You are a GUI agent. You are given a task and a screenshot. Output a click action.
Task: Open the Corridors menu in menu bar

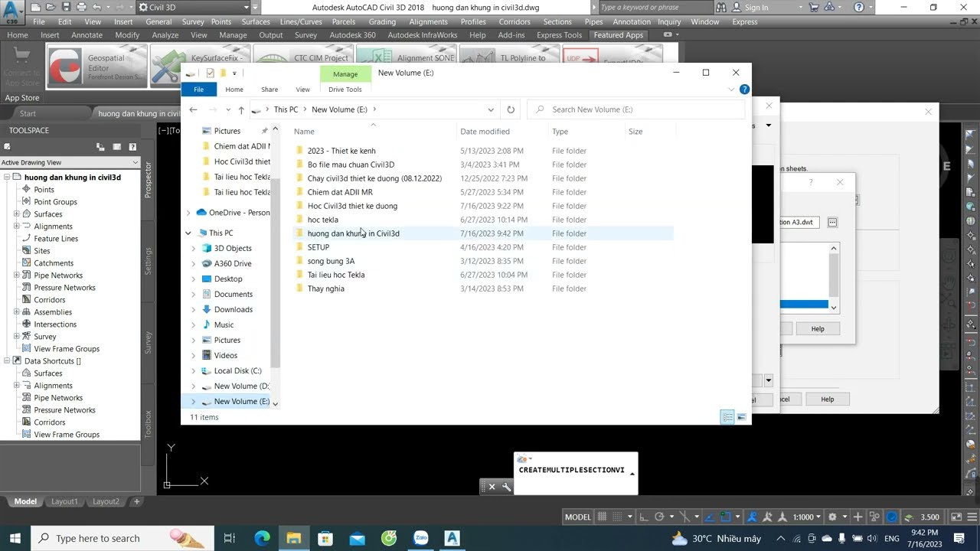pos(514,21)
